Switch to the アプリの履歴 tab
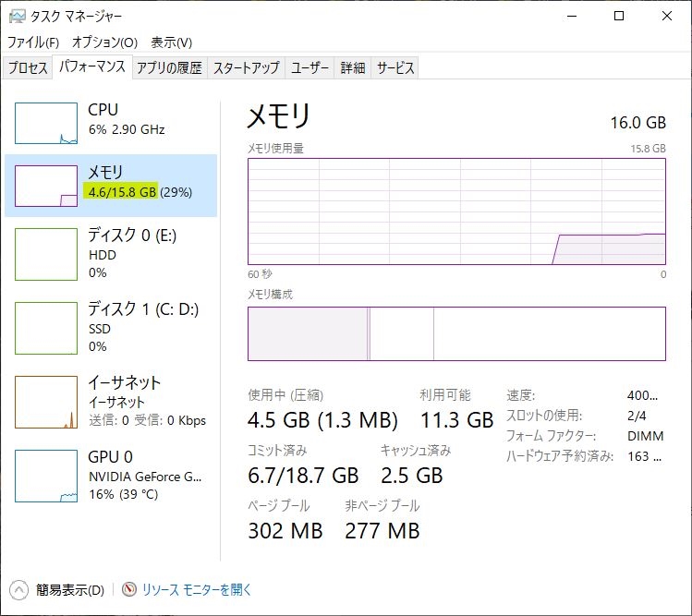Screen dimensions: 692x616 click(169, 67)
